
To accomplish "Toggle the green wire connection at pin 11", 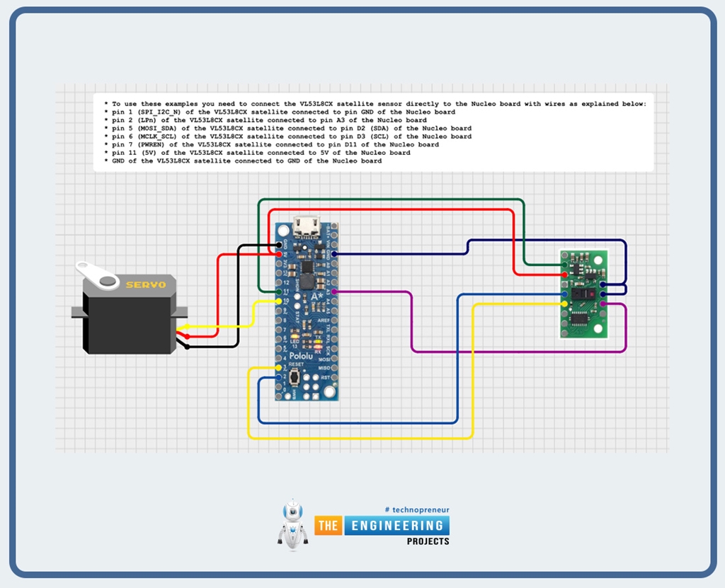I will pyautogui.click(x=279, y=292).
